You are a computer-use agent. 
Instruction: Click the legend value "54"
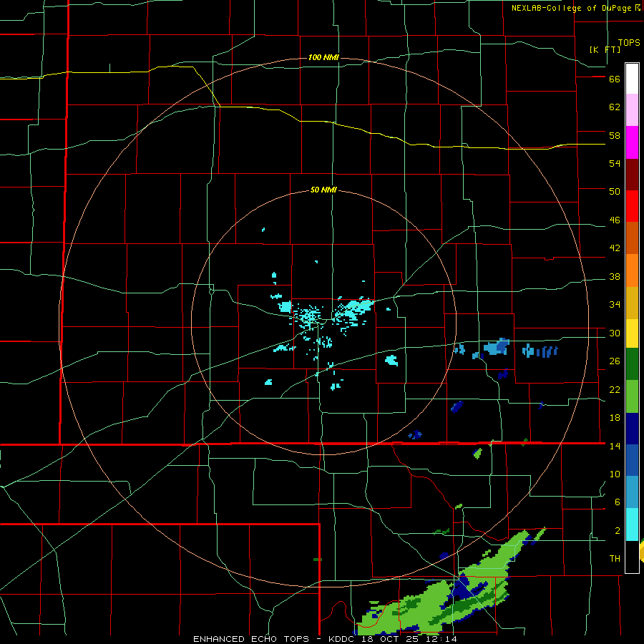(x=615, y=163)
